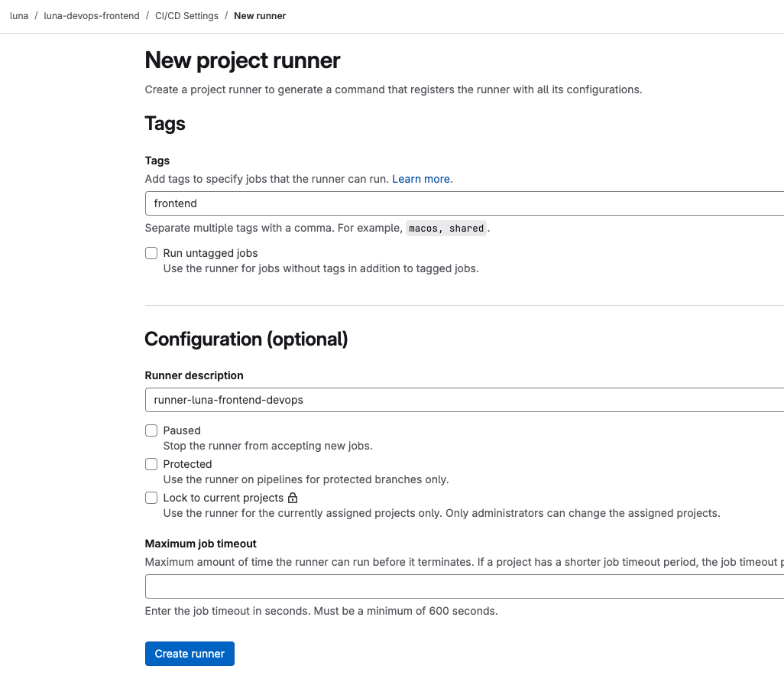Click the lock icon beside Lock to current projects
This screenshot has height=682, width=784.
293,498
